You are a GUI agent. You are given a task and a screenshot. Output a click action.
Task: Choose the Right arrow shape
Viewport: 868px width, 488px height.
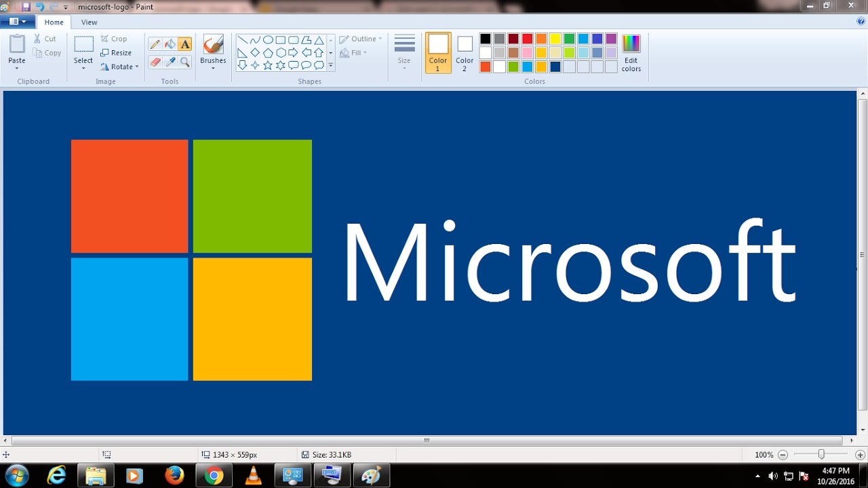coord(293,52)
